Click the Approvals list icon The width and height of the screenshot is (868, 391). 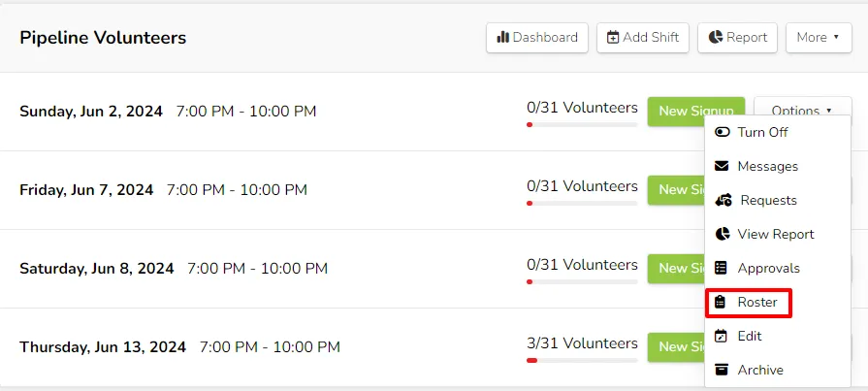pyautogui.click(x=721, y=268)
